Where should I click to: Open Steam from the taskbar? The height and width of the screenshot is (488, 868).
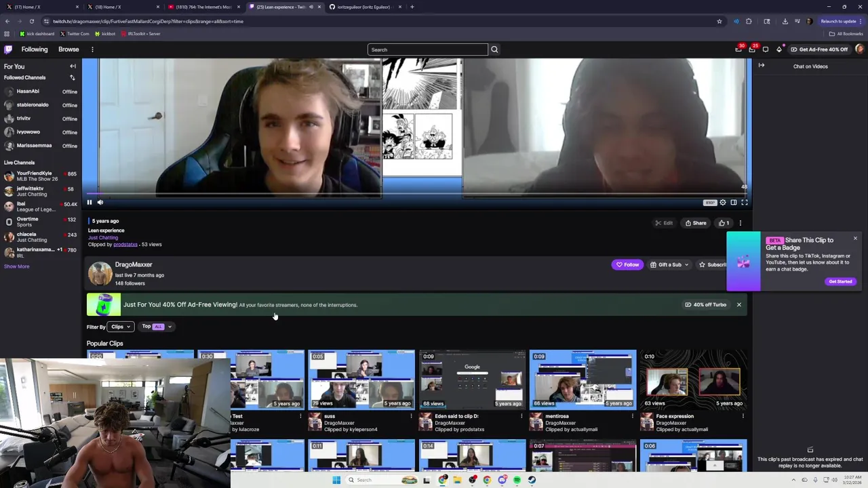[x=532, y=480]
